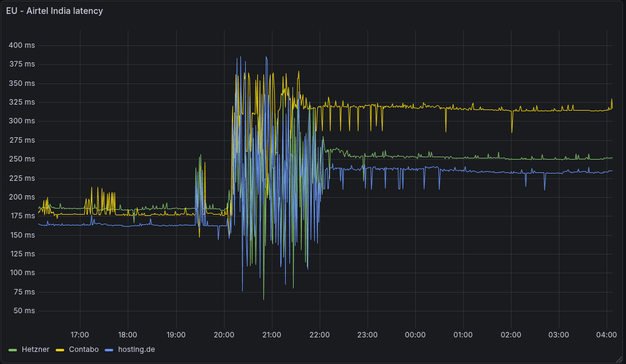The image size is (626, 364).
Task: Click the 400 ms y-axis label
Action: [22, 45]
